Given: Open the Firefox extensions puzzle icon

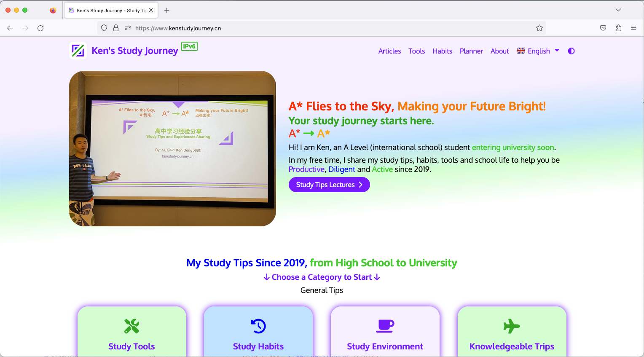Looking at the screenshot, I should (618, 28).
